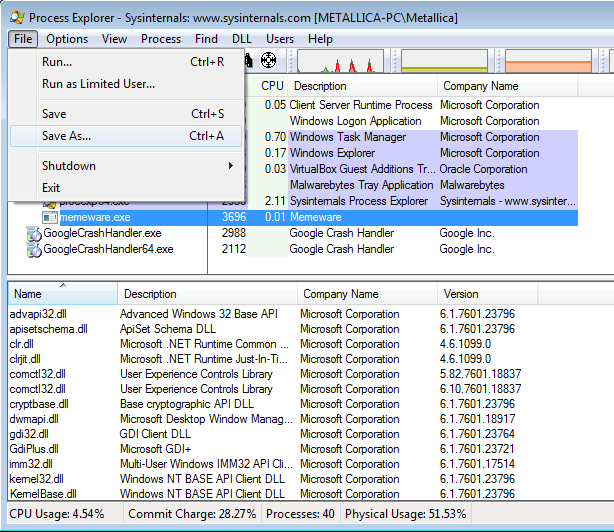
Task: Open the DLL menu
Action: coord(242,39)
